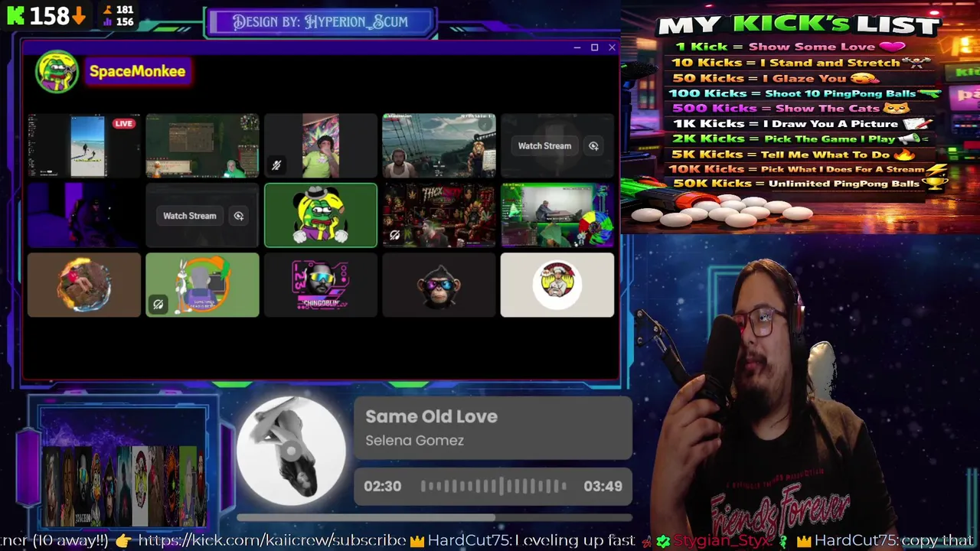This screenshot has width=980, height=551.
Task: Maximize the SpaceMonkee call window
Action: click(594, 47)
